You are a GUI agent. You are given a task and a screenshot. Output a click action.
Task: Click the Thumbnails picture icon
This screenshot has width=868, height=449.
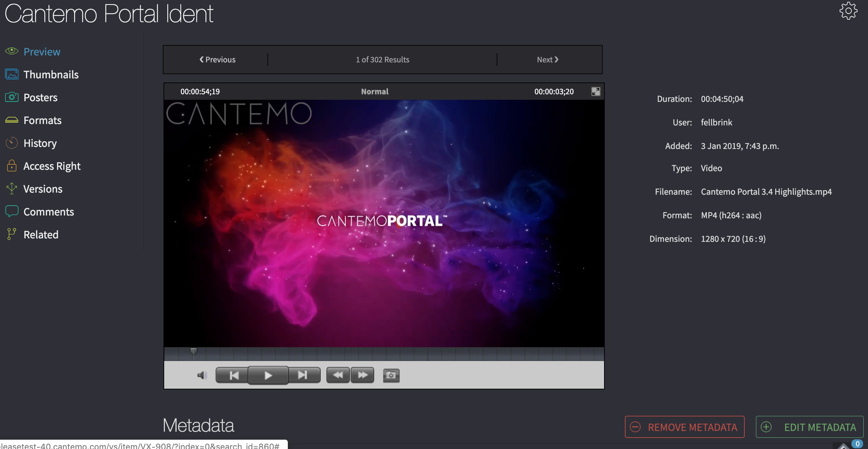click(12, 74)
